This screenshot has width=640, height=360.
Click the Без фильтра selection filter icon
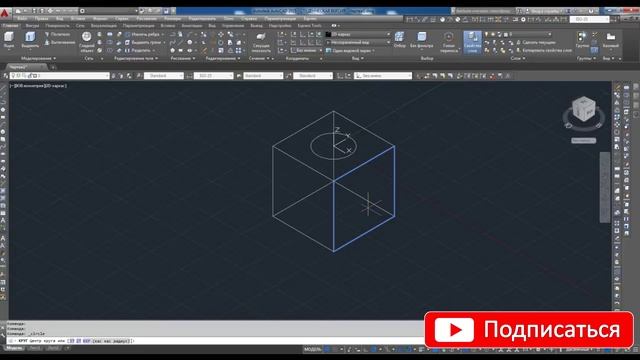pos(422,40)
